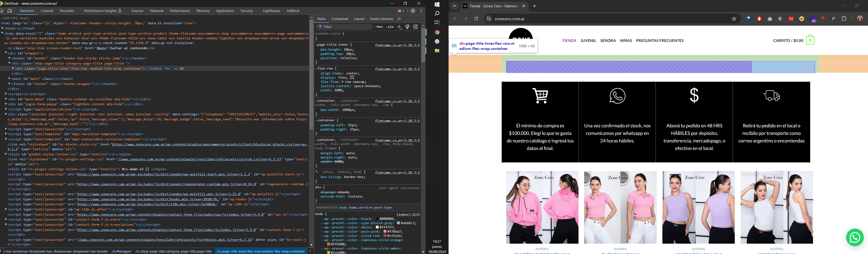This screenshot has width=868, height=254.
Task: Expand the footer#footer node
Action: pyautogui.click(x=10, y=84)
